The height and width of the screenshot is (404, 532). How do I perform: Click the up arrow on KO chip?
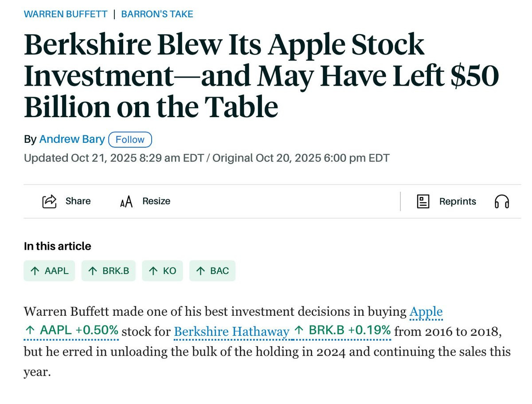tap(153, 271)
